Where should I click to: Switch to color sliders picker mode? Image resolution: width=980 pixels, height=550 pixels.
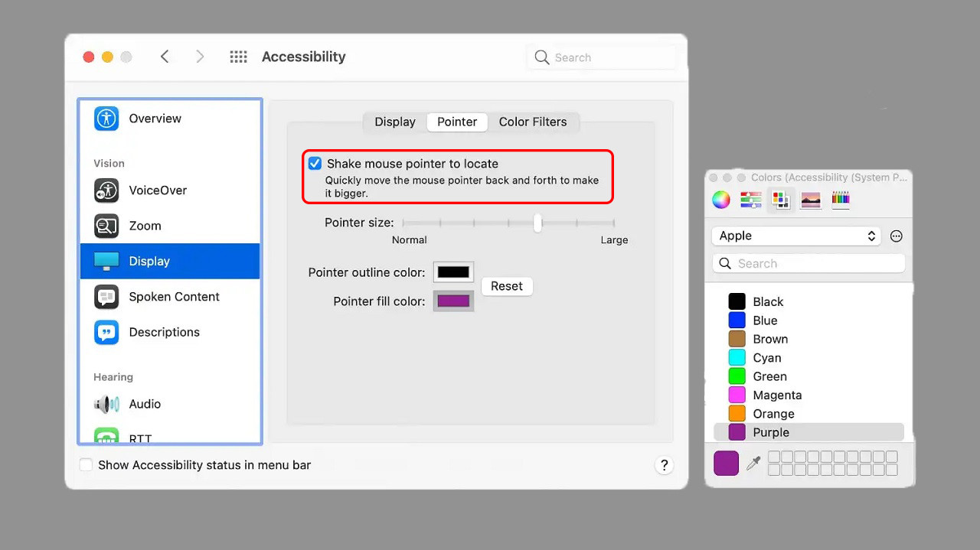tap(750, 200)
